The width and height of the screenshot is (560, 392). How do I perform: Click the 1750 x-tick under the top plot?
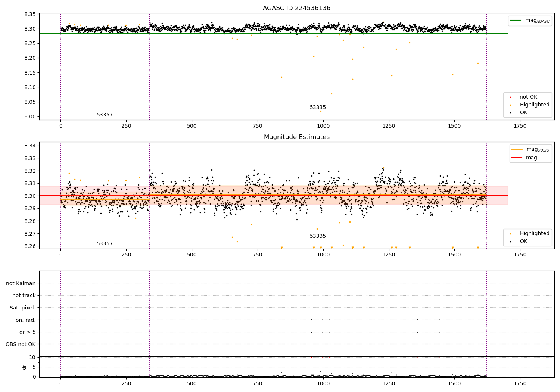(x=520, y=126)
